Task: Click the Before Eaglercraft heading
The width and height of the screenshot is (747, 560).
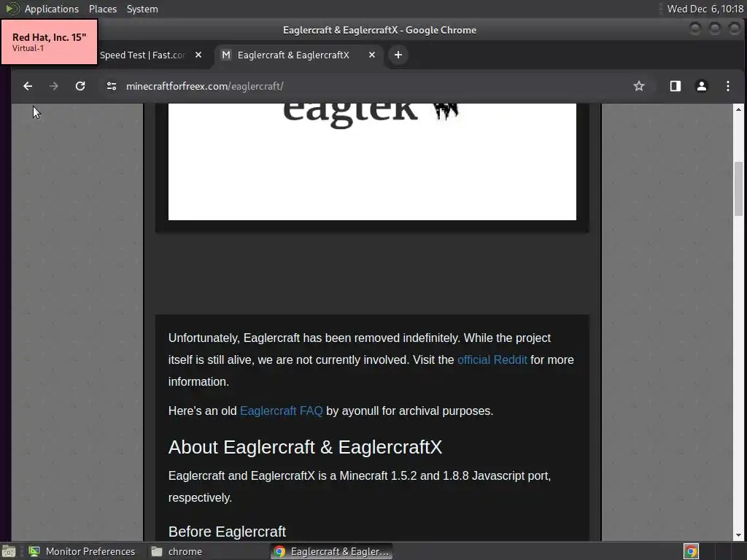Action: 227,532
